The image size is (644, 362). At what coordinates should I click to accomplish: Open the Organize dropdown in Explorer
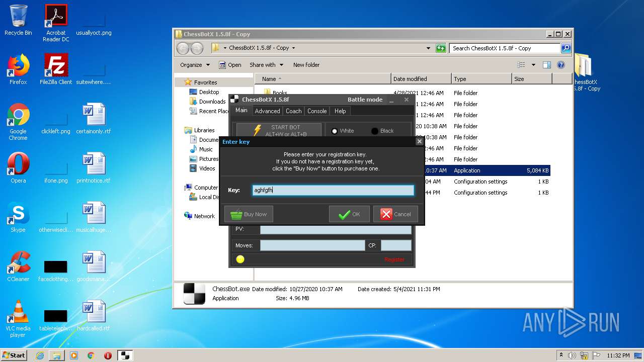pos(195,65)
